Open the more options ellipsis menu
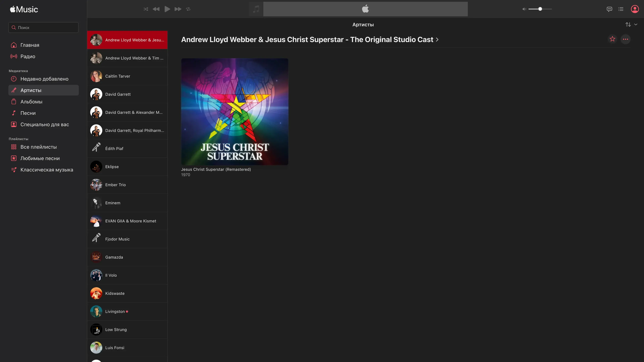The image size is (644, 362). [626, 39]
